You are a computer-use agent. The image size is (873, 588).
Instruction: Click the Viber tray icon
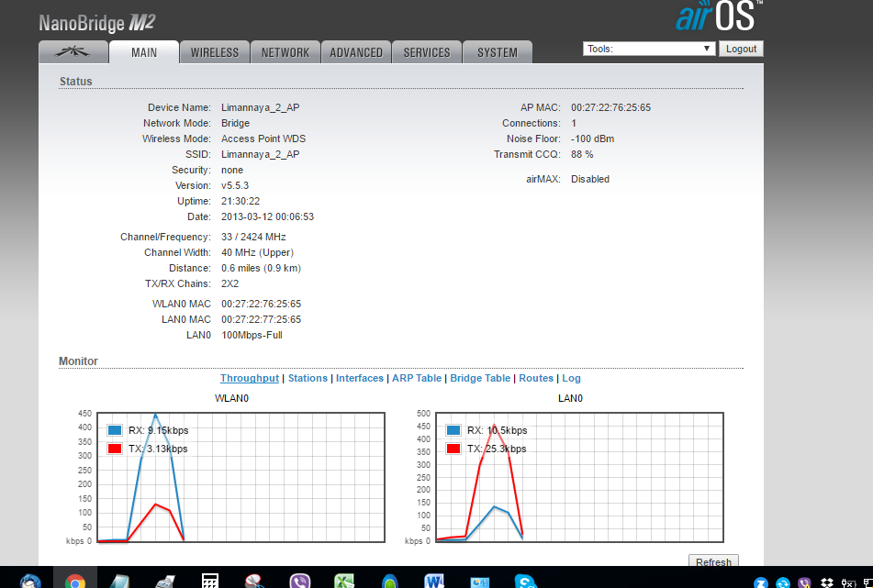(x=804, y=582)
